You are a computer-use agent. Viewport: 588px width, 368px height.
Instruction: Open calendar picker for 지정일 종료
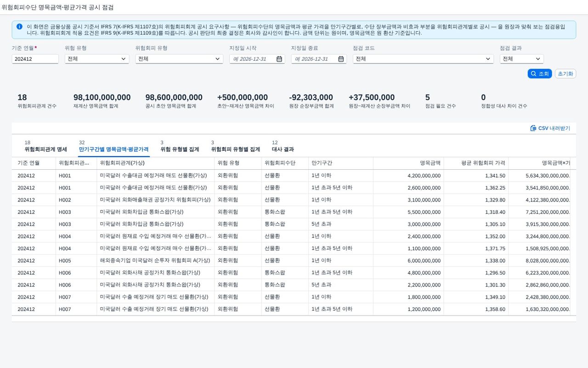[x=341, y=59]
